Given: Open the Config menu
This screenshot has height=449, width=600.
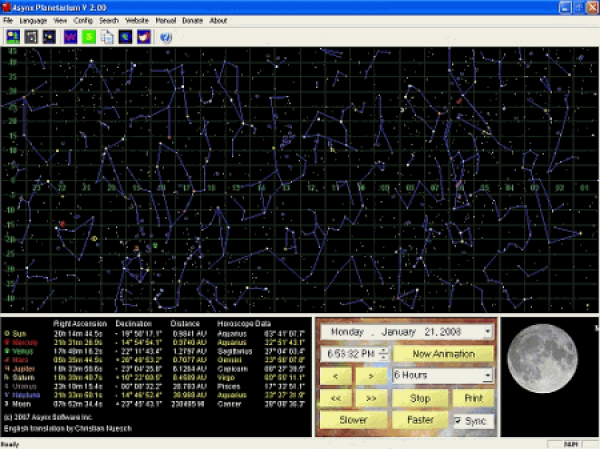Looking at the screenshot, I should (83, 20).
